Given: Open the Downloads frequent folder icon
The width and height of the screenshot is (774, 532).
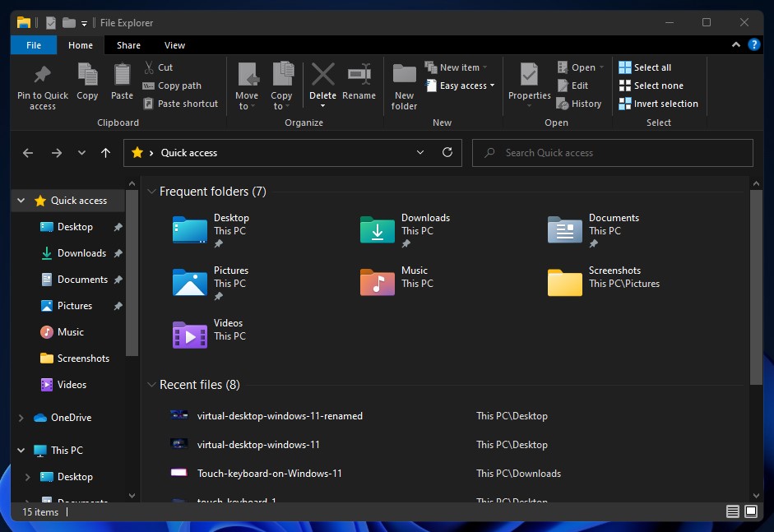Looking at the screenshot, I should (x=378, y=230).
